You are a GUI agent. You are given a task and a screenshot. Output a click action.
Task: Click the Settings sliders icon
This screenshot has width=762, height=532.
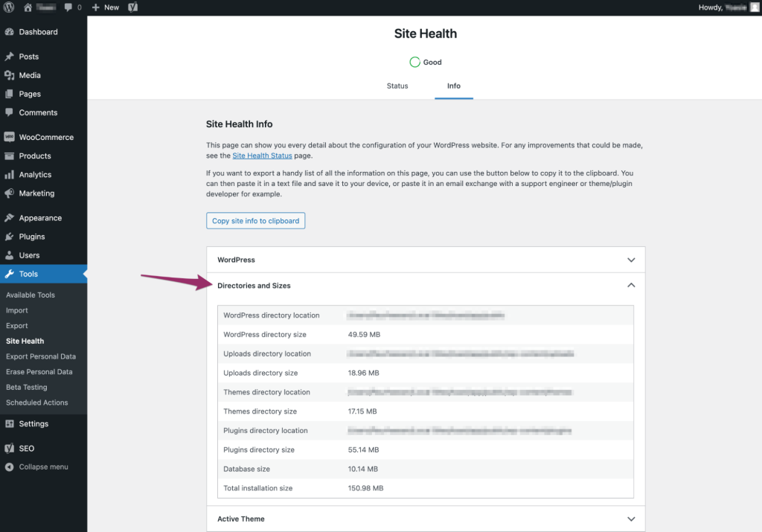click(x=9, y=423)
